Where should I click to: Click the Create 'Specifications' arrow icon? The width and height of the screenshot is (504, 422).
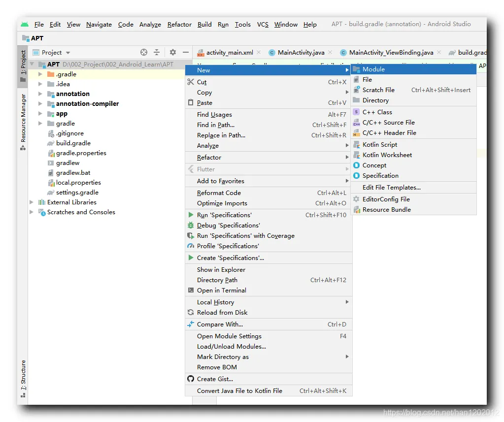(191, 258)
